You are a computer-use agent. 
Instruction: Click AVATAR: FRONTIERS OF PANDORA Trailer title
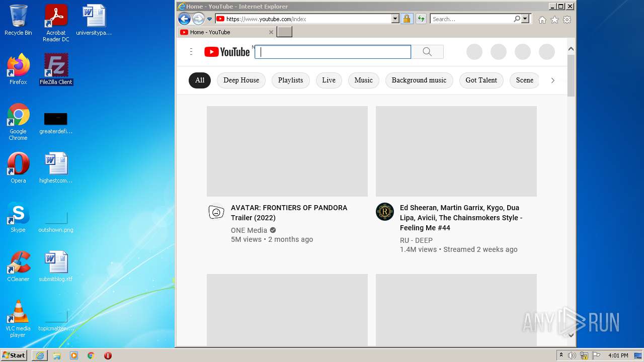click(x=289, y=213)
